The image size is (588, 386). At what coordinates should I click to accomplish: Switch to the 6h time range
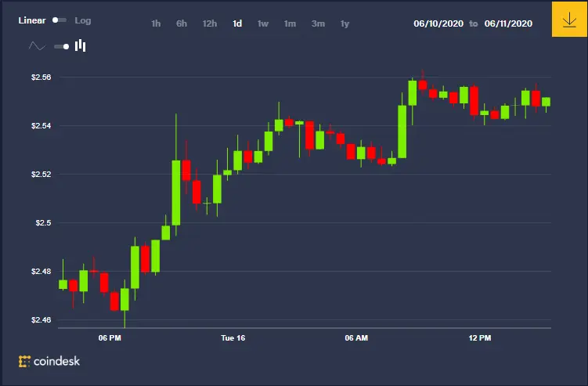point(182,23)
